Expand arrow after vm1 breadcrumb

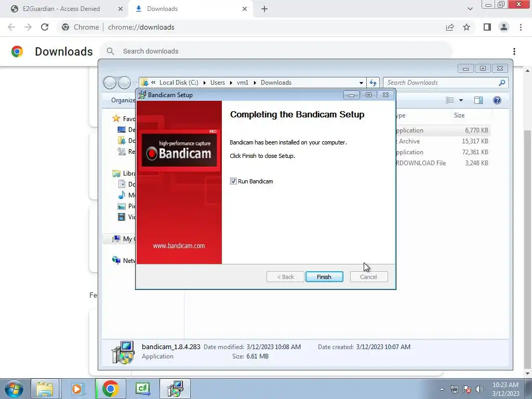tap(255, 83)
